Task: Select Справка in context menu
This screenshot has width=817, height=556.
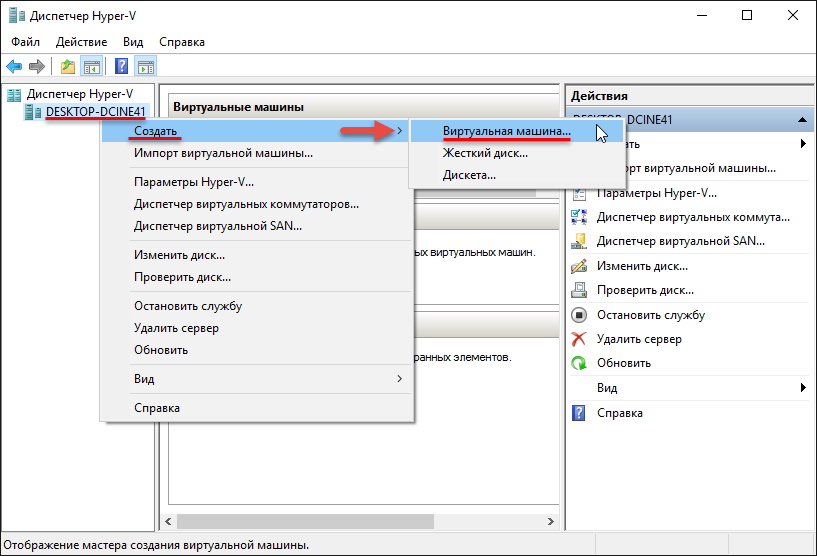Action: pyautogui.click(x=257, y=408)
